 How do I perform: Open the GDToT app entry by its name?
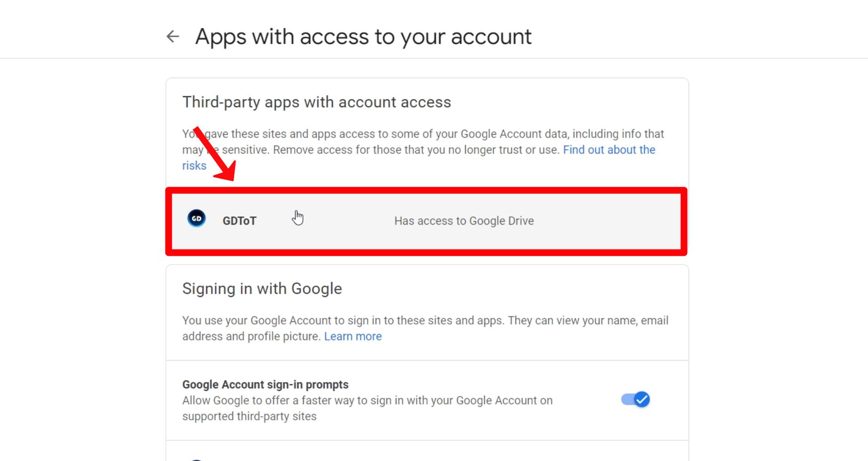pos(239,221)
